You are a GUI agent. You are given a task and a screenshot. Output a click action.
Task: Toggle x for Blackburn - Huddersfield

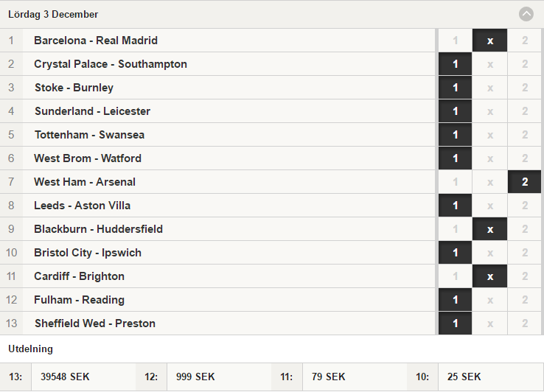(490, 229)
